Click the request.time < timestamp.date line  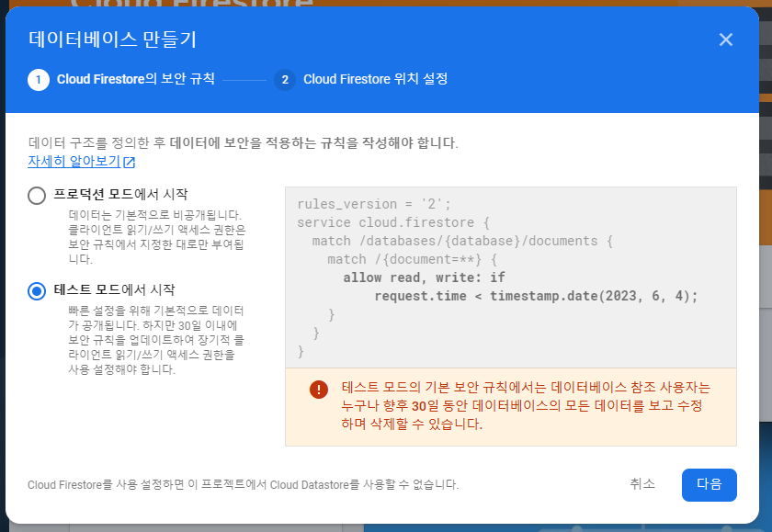tap(536, 296)
